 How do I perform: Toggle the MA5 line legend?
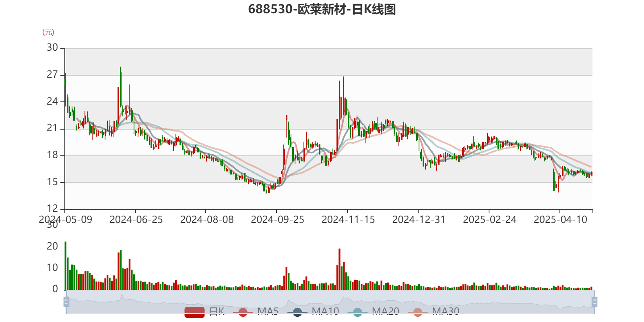point(256,312)
